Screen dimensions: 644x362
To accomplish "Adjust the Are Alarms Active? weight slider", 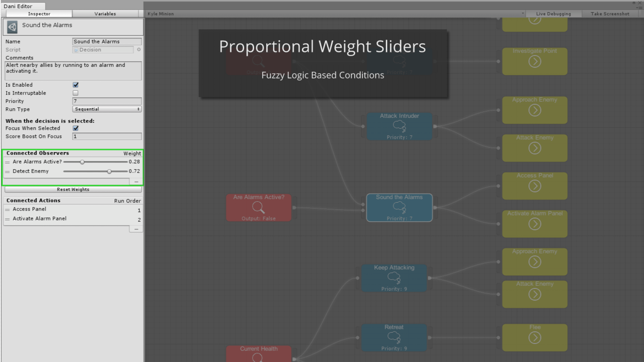I will click(x=95, y=162).
